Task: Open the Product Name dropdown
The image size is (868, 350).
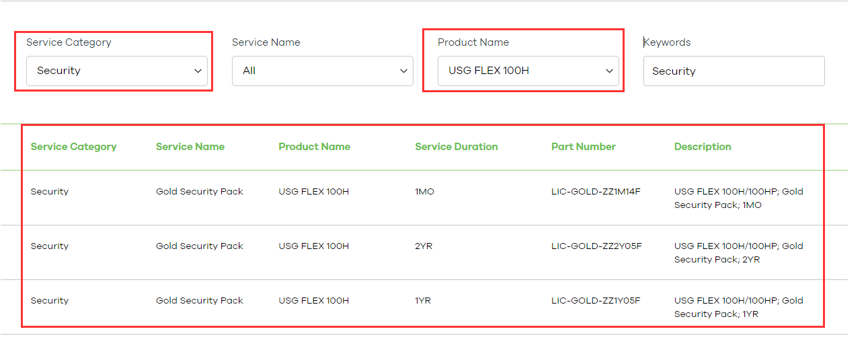Action: [528, 71]
